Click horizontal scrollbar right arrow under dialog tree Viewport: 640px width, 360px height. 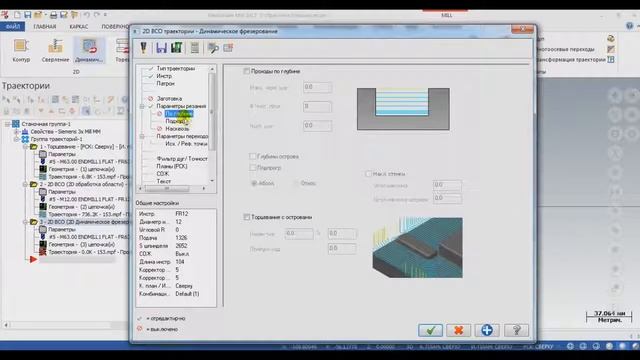pos(204,189)
